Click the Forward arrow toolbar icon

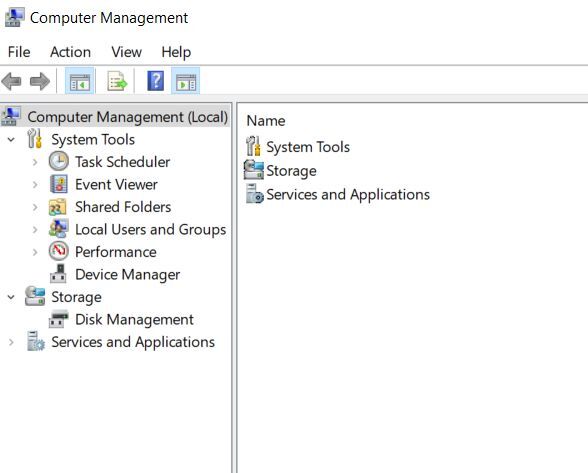(x=40, y=81)
